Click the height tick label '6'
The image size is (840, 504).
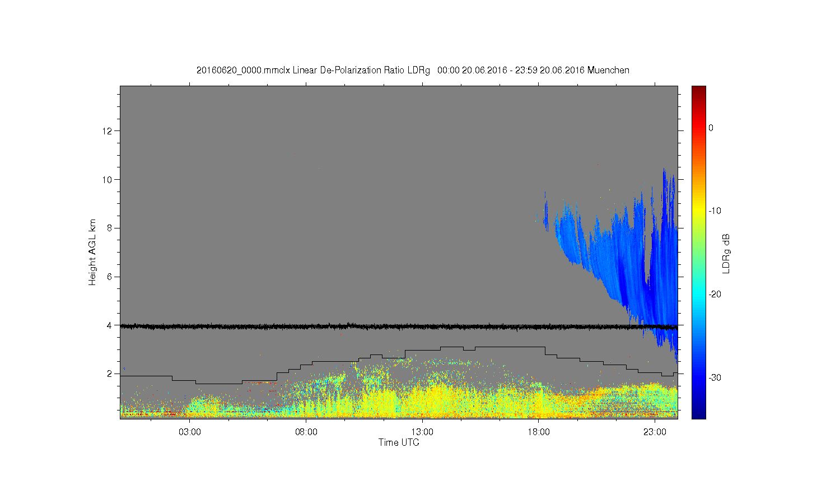(x=109, y=277)
